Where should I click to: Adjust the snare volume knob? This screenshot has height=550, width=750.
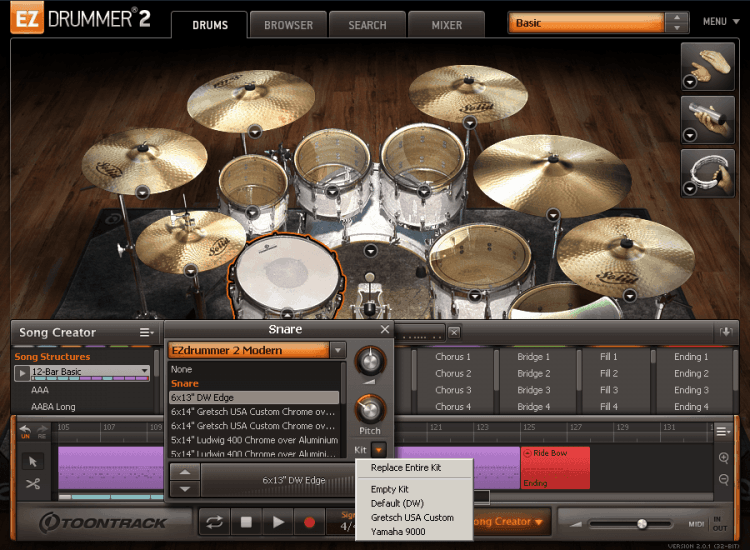coord(369,362)
